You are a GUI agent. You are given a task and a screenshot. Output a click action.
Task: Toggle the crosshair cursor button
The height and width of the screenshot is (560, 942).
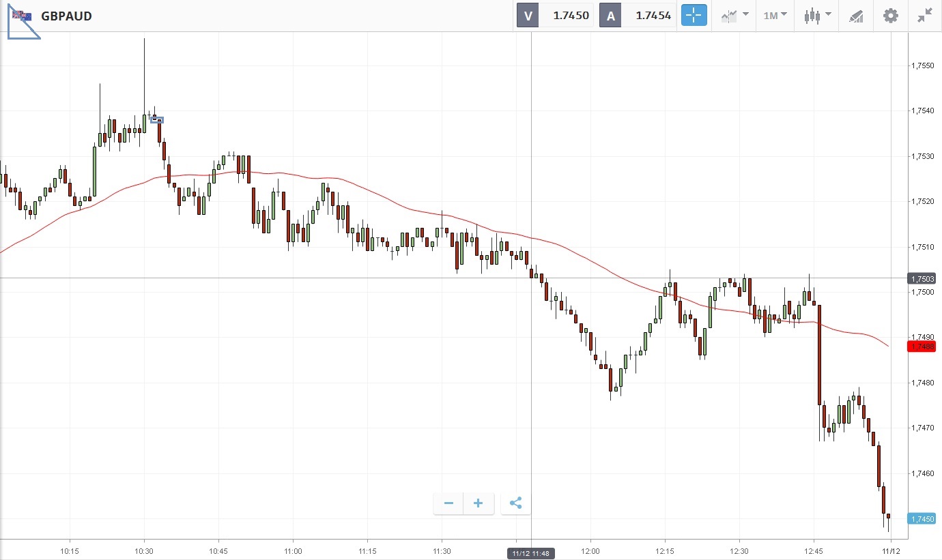[694, 16]
